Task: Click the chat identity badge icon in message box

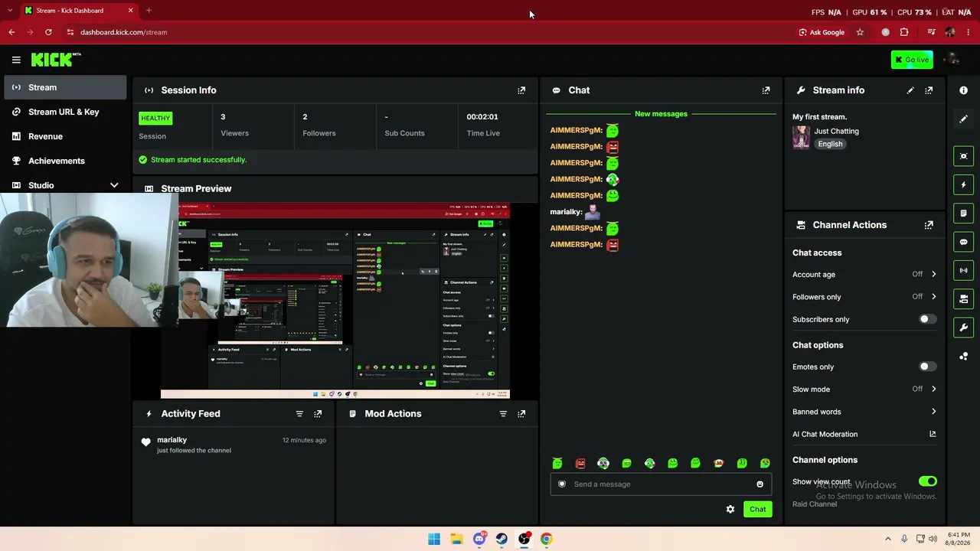Action: click(562, 484)
